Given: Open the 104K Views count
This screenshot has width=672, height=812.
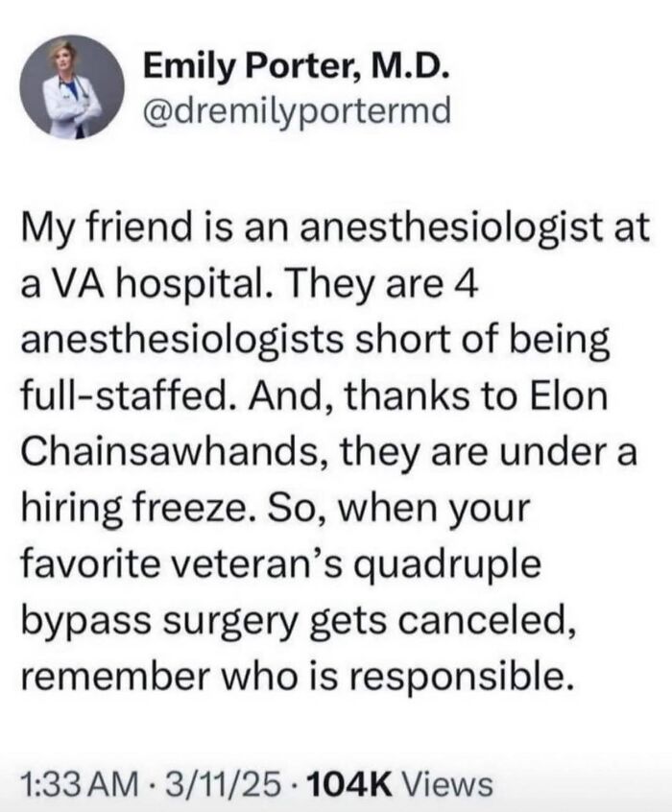Looking at the screenshot, I should [x=400, y=783].
